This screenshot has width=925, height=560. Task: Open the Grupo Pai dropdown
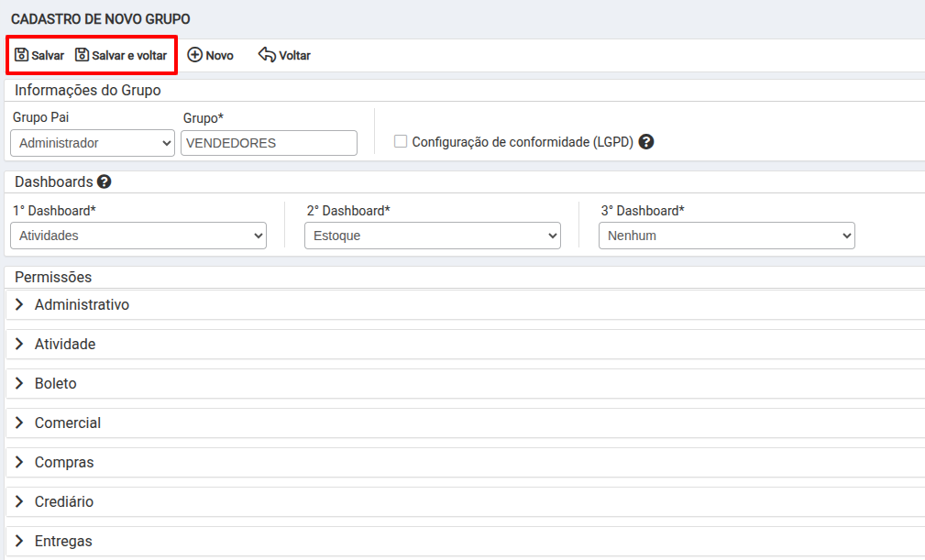coord(93,143)
